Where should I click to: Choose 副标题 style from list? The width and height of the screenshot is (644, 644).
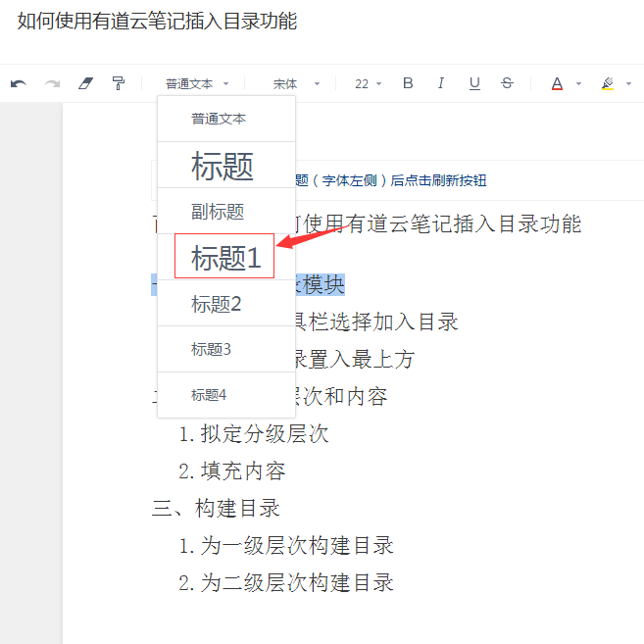pyautogui.click(x=226, y=212)
